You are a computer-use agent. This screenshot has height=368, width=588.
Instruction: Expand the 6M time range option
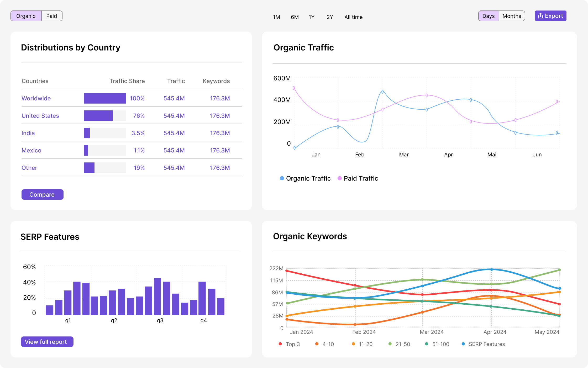[294, 17]
